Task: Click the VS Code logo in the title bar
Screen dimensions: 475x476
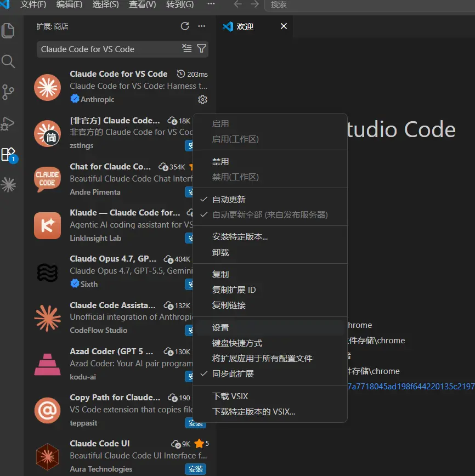Action: [5, 4]
